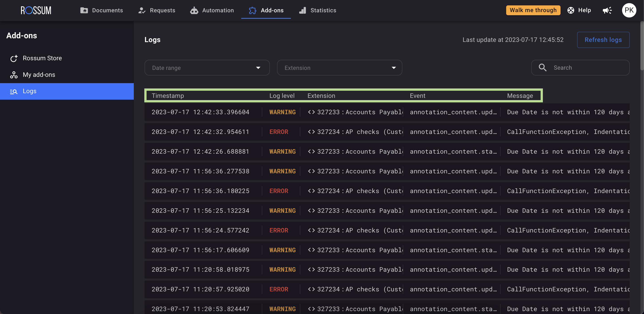Switch to the Add-ons tab
644x314 pixels.
[x=266, y=10]
